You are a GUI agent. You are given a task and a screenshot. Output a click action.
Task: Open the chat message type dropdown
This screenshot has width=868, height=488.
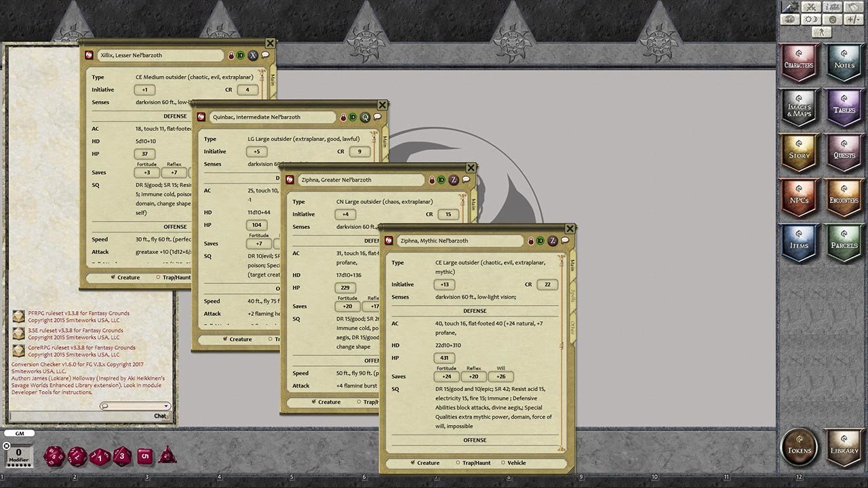[166, 405]
